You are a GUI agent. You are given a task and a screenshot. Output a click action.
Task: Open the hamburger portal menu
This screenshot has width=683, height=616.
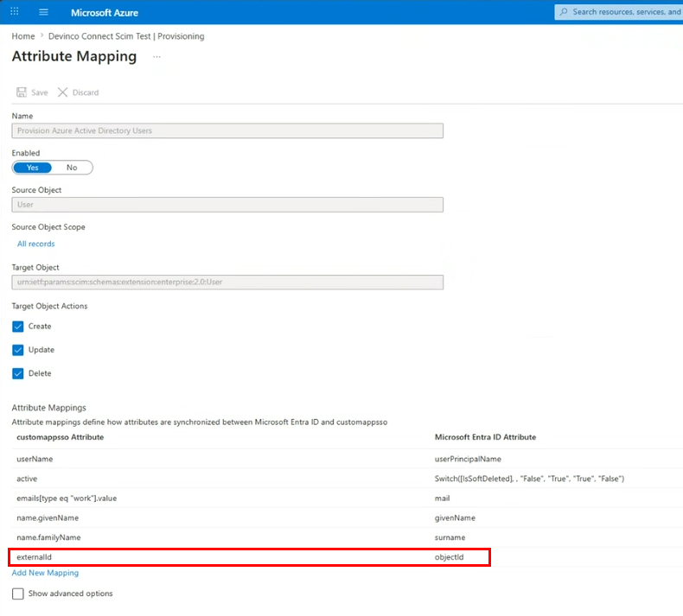[x=43, y=12]
